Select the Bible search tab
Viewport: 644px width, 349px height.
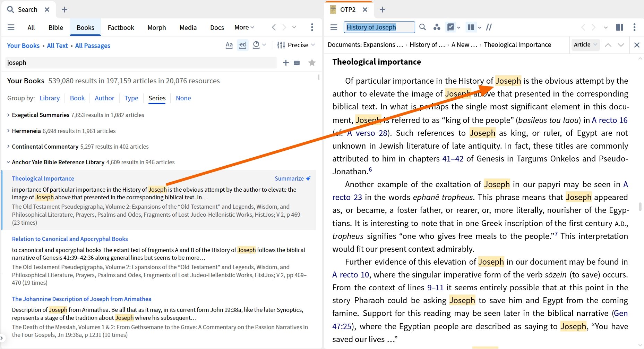pyautogui.click(x=56, y=27)
